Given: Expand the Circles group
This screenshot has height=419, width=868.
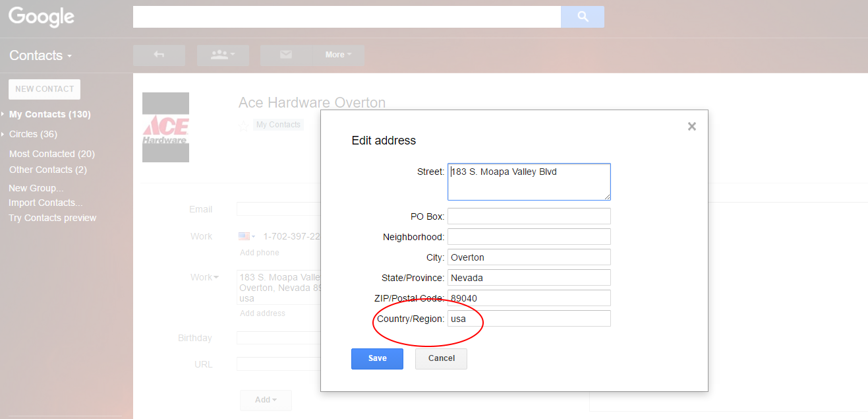Looking at the screenshot, I should [x=3, y=134].
